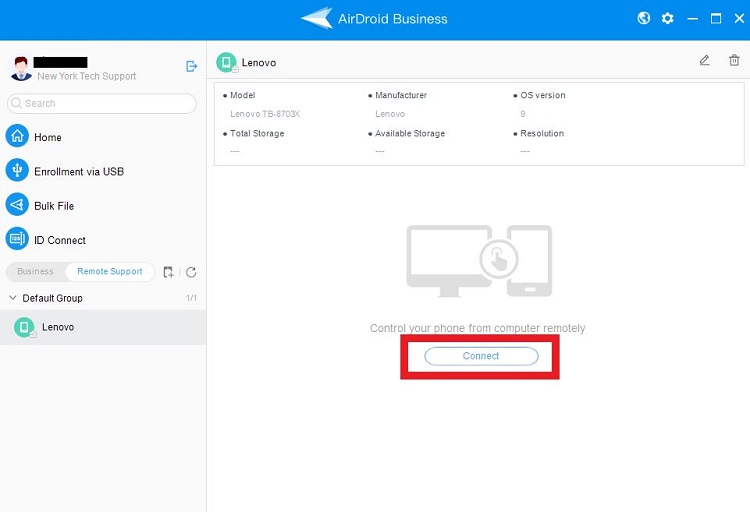
Task: Delete the device using the trash icon
Action: click(734, 61)
